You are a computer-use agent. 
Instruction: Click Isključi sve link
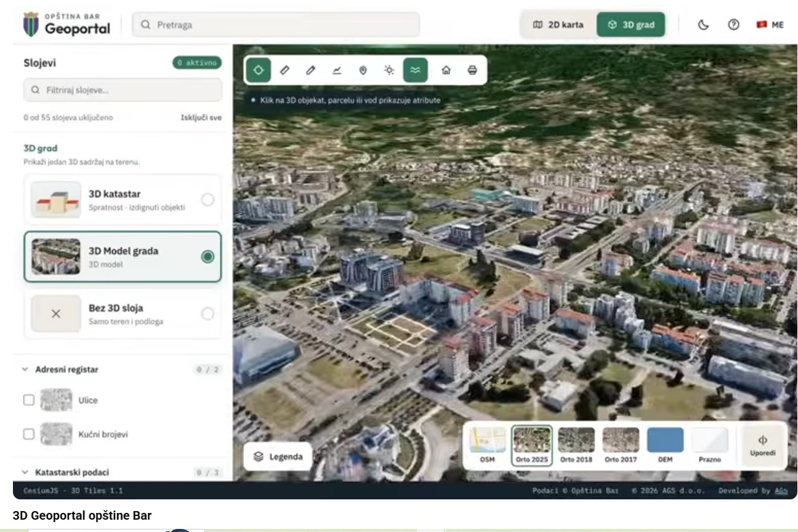pyautogui.click(x=201, y=117)
